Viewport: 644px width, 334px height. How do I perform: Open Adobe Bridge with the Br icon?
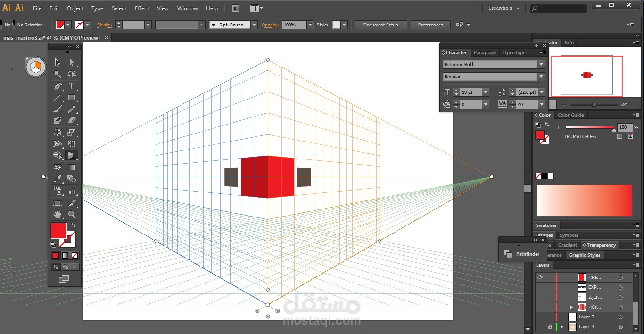(236, 8)
